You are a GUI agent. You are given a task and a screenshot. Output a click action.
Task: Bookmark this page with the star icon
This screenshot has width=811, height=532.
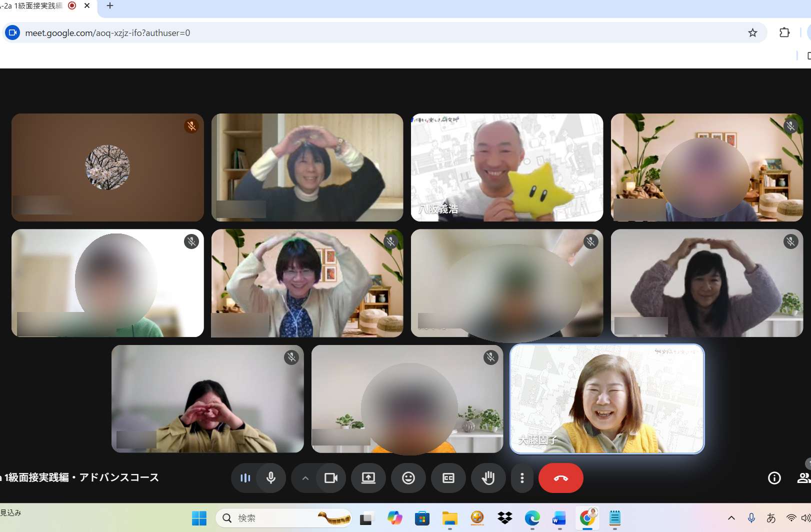(752, 33)
